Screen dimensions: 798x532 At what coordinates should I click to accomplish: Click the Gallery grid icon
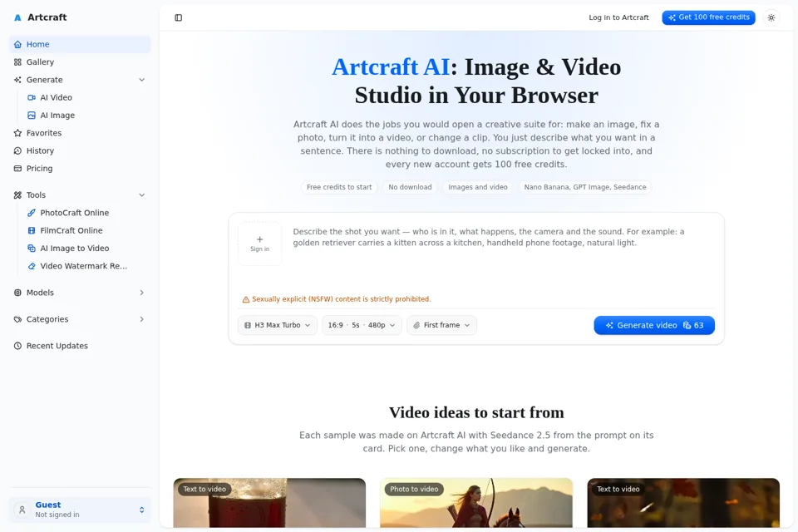(x=17, y=62)
